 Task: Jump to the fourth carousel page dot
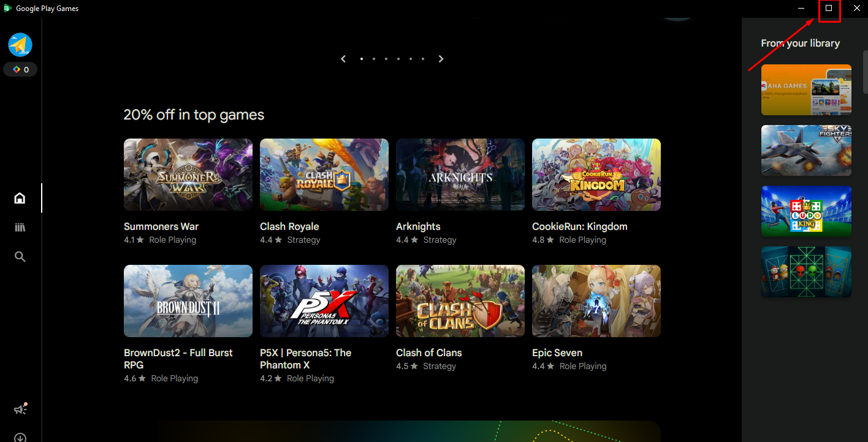(398, 59)
